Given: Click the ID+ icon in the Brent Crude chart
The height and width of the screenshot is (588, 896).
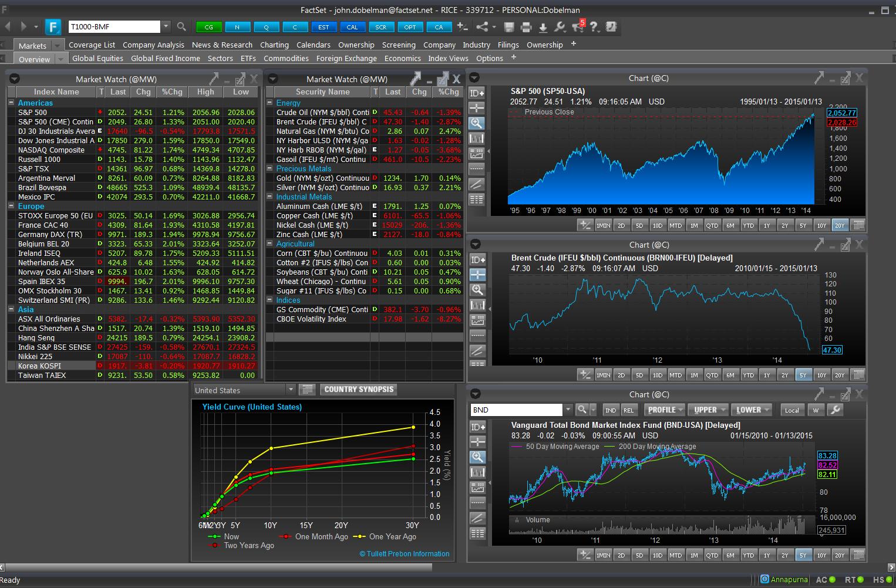Looking at the screenshot, I should click(477, 259).
